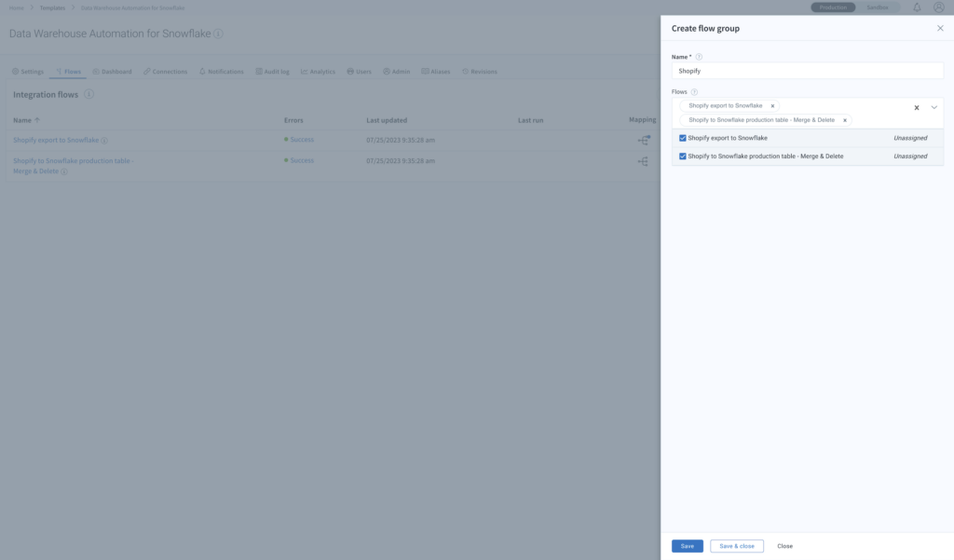Viewport: 954px width, 560px height.
Task: Uncheck Shopify to Snowflake production table checkbox
Action: [x=683, y=157]
